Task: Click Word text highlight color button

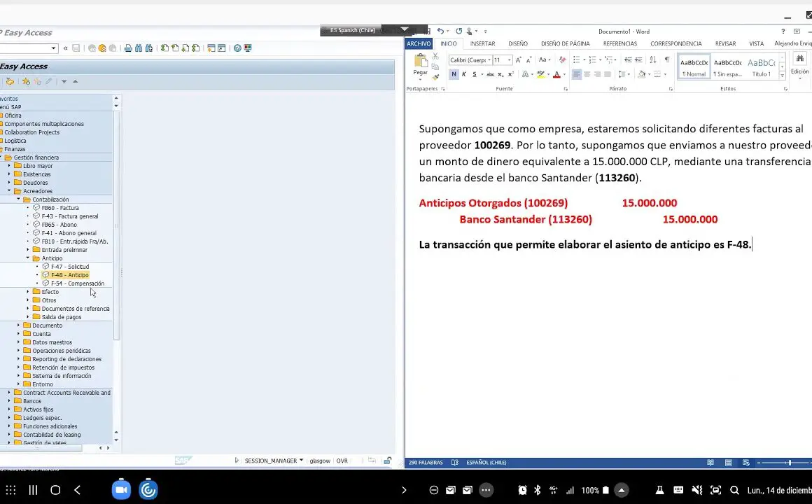Action: pyautogui.click(x=540, y=75)
